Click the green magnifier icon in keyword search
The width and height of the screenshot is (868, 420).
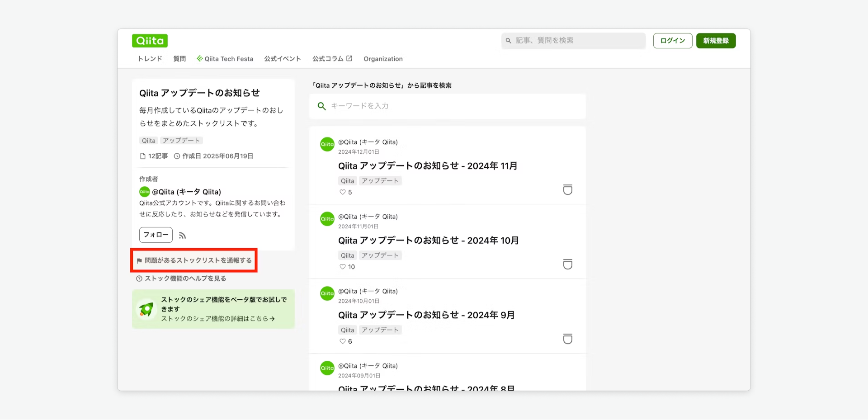(321, 106)
